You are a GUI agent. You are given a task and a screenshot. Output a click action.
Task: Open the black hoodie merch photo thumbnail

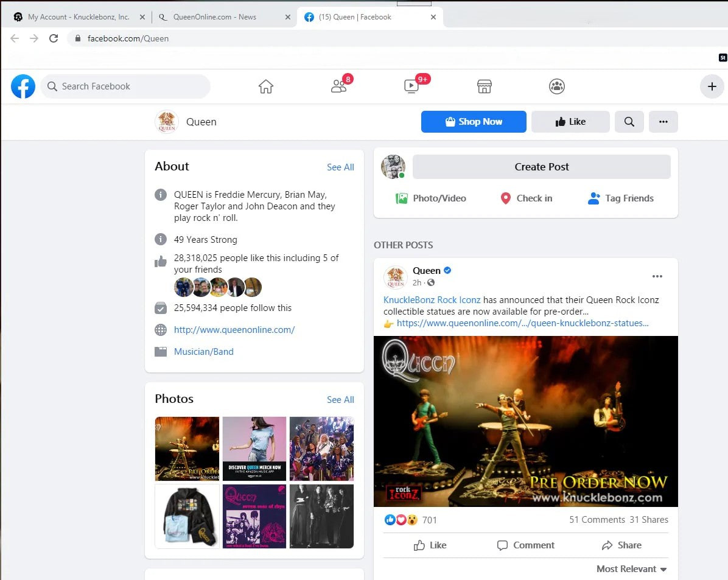click(187, 516)
